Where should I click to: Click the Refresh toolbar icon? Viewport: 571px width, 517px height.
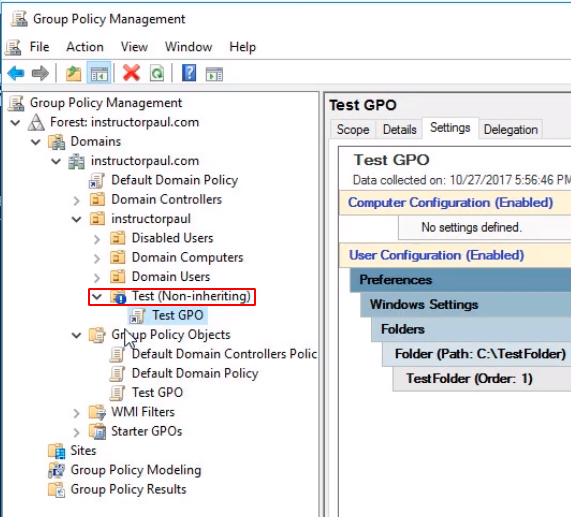(157, 73)
